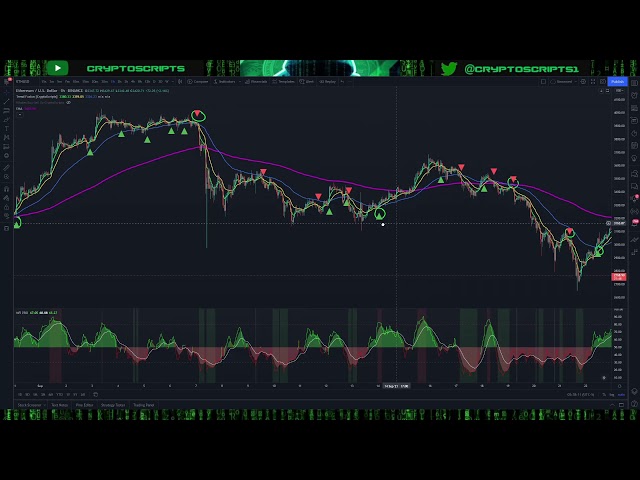
Task: Select the W weekly timeframe
Action: click(x=167, y=82)
